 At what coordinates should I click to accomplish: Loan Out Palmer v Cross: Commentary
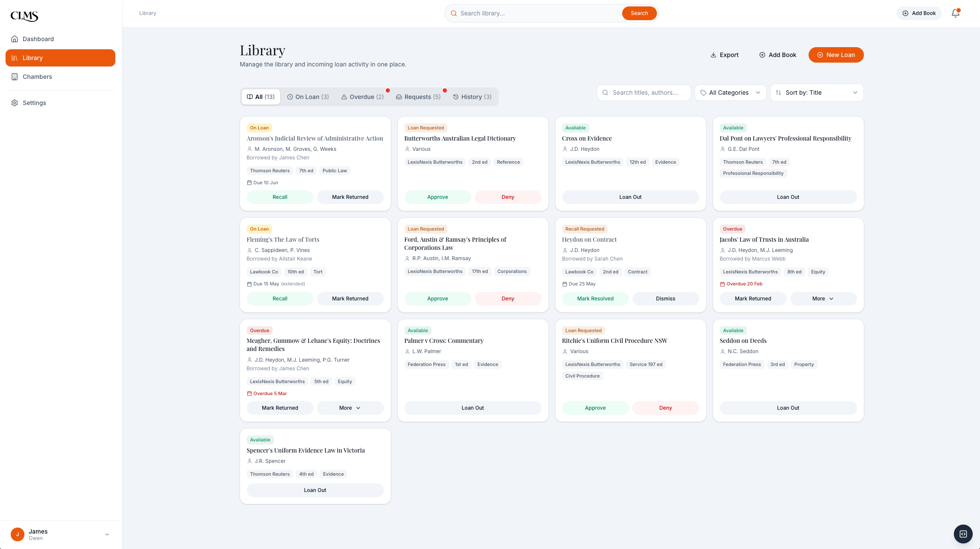click(473, 408)
